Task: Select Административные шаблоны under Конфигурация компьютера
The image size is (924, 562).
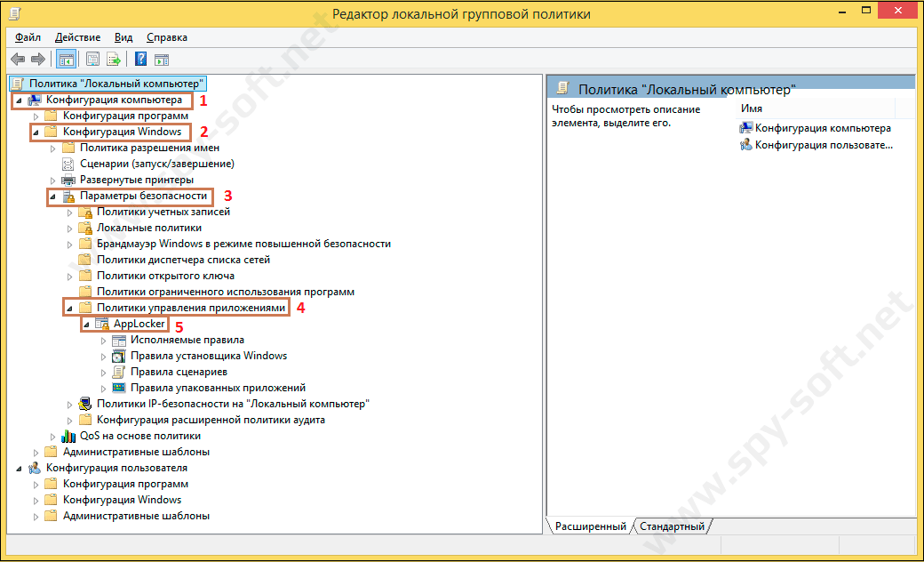Action: coord(136,452)
